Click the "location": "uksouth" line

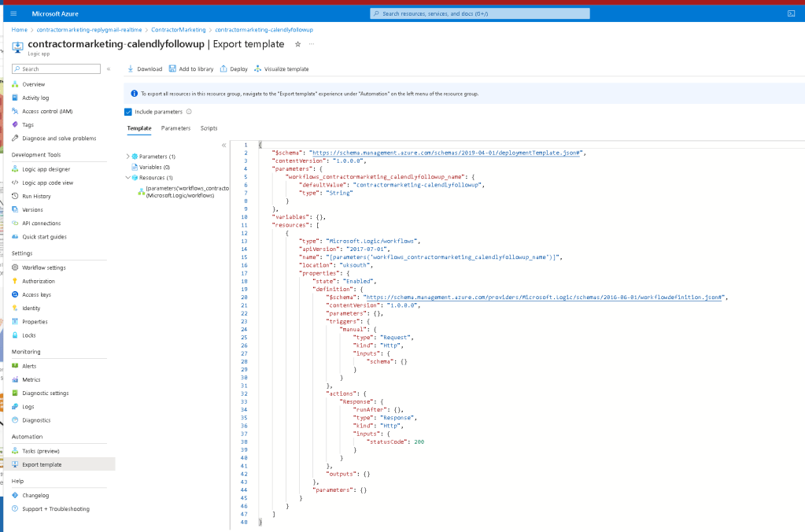[x=336, y=265]
